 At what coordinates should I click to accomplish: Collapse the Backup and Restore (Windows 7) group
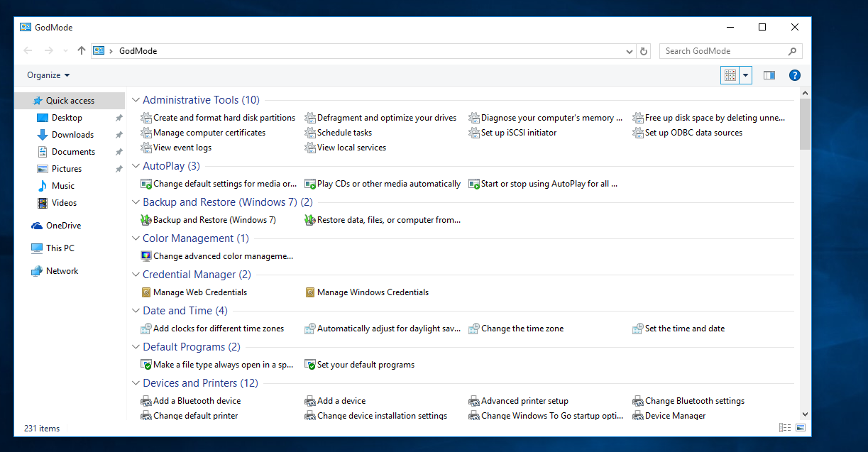click(x=136, y=202)
